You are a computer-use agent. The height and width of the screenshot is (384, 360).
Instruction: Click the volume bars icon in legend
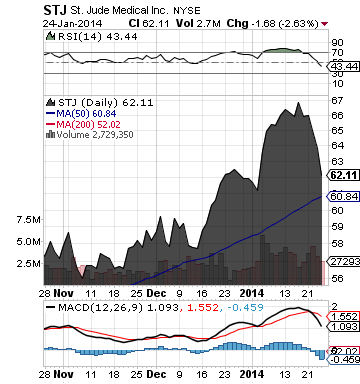click(x=50, y=134)
